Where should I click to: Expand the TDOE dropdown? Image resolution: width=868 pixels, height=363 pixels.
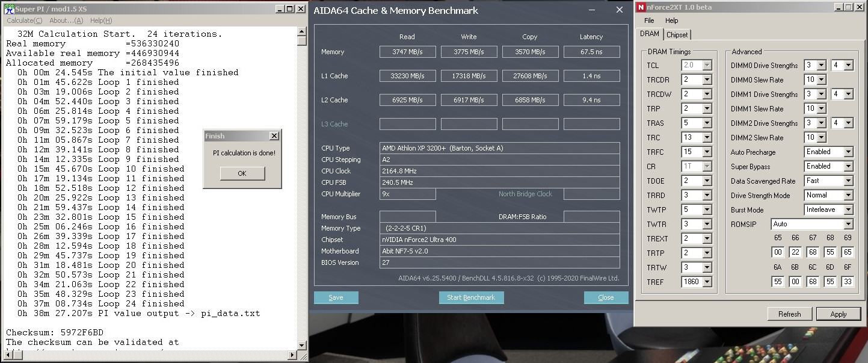[707, 181]
